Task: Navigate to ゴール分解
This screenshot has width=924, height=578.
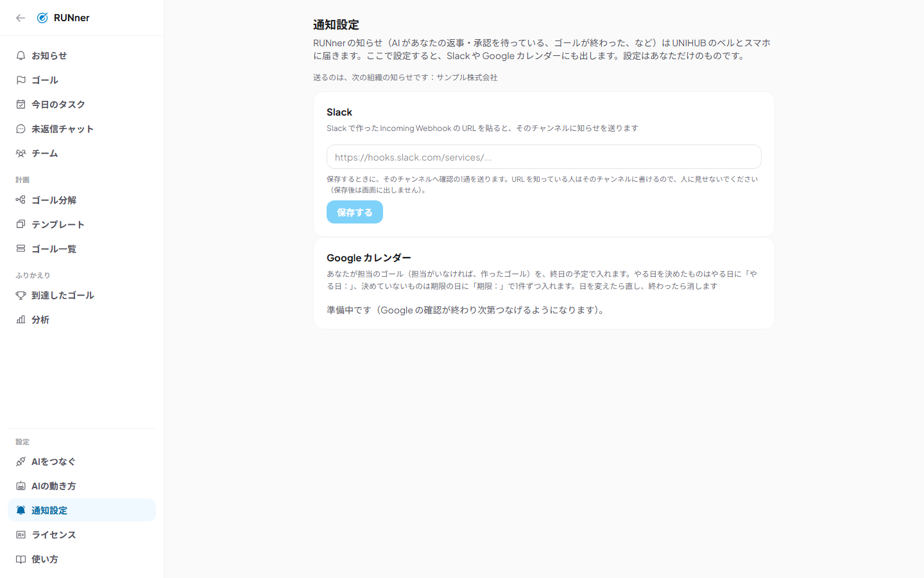Action: tap(81, 200)
